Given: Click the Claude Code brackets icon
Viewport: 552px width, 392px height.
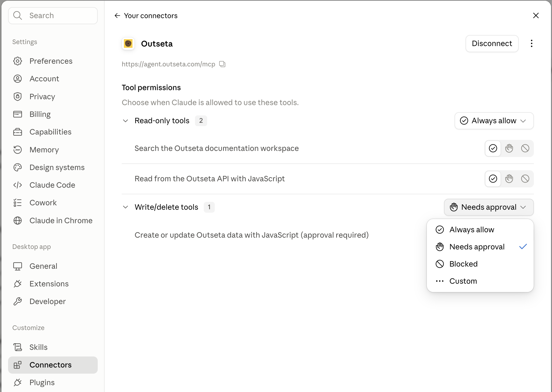Looking at the screenshot, I should click(x=18, y=185).
